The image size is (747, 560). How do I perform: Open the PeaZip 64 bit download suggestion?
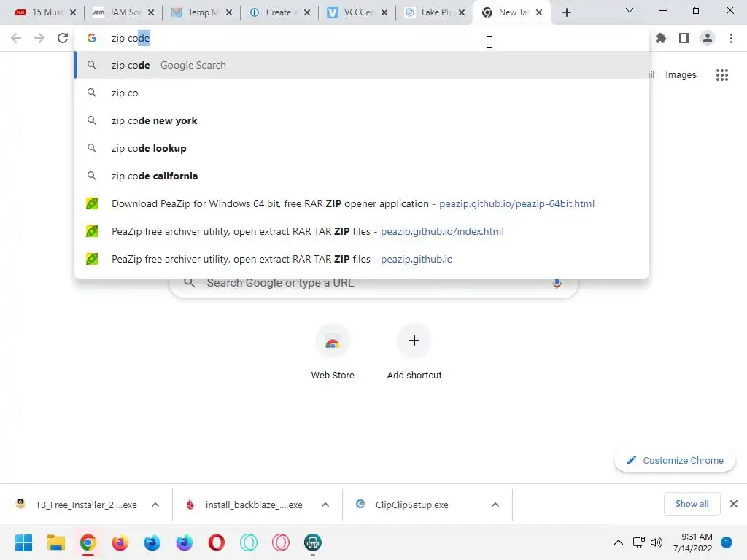pos(362,204)
